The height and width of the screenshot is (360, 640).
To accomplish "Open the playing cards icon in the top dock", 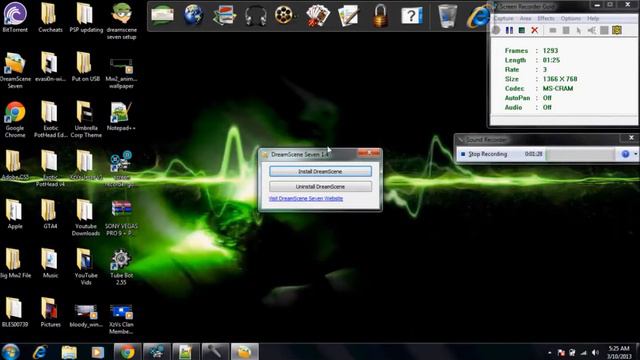I will point(318,16).
